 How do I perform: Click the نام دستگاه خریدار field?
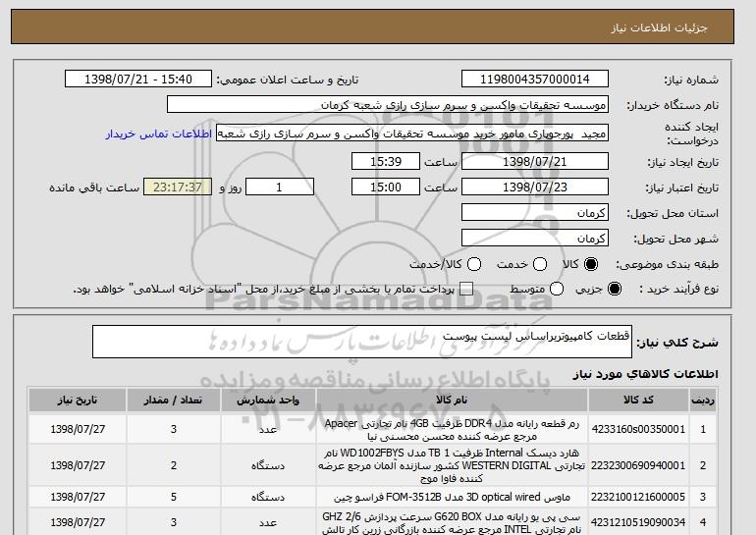(388, 105)
